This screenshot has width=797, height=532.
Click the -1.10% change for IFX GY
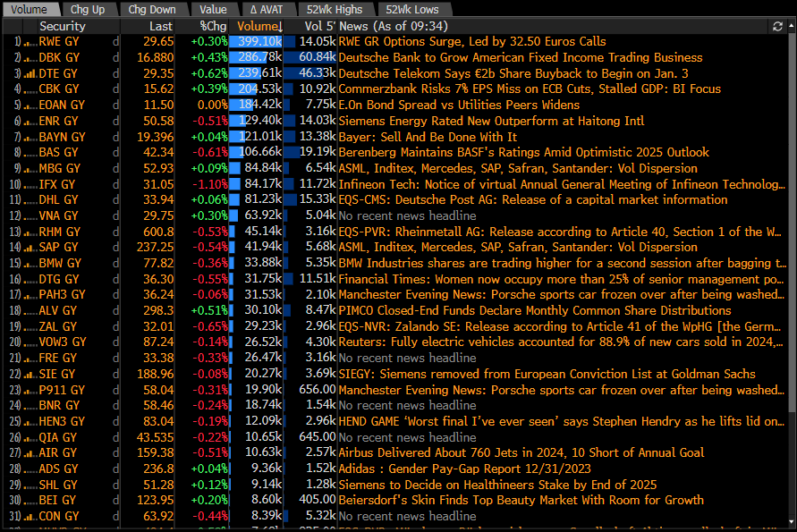pyautogui.click(x=209, y=184)
